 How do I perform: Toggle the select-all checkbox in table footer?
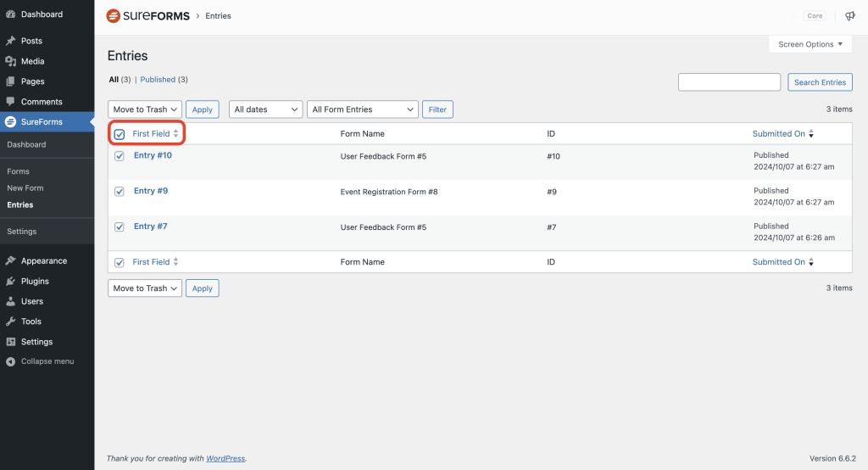click(119, 263)
